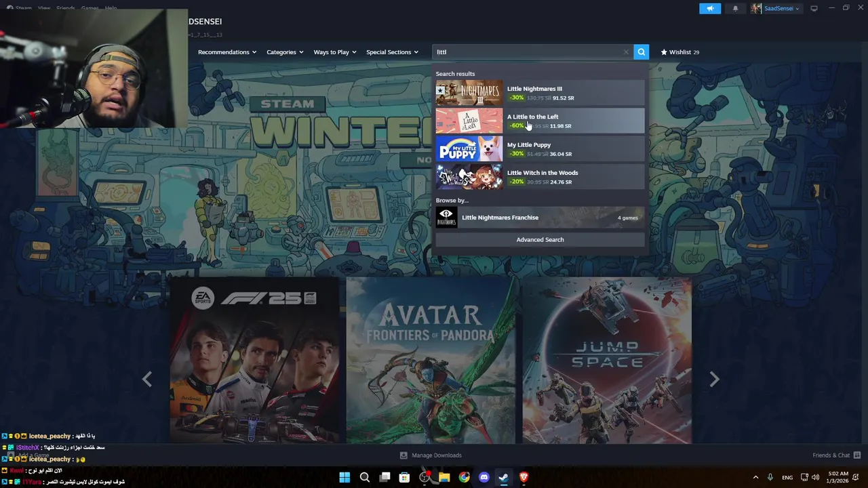Screen dimensions: 868x488
Task: Open the volume tray icon
Action: click(x=815, y=477)
